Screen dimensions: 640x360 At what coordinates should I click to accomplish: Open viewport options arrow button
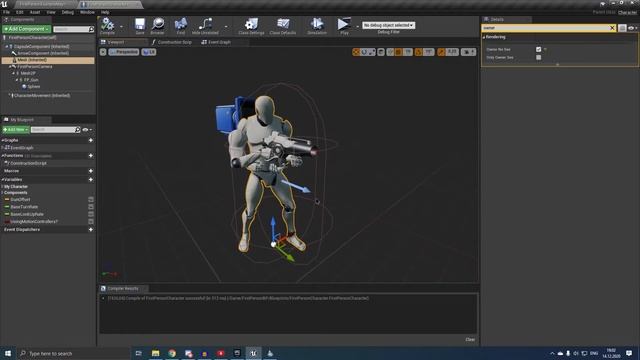(103, 52)
